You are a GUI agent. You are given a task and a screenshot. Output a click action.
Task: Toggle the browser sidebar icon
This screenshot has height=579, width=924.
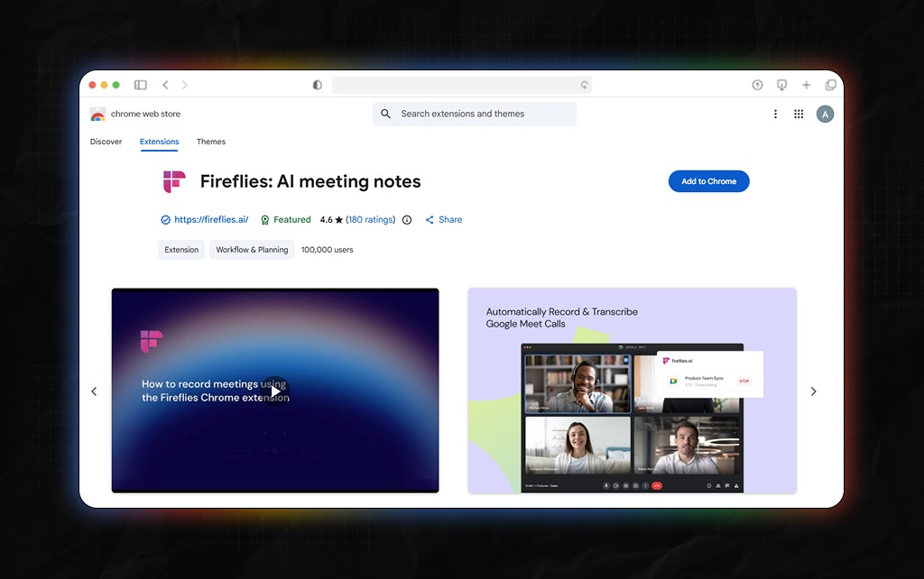click(140, 85)
